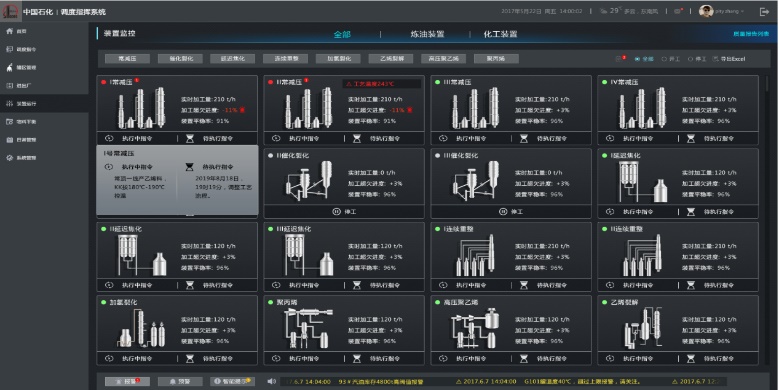Viewport: 779px width, 390px height.
Task: Switch to the 化工装置 tab
Action: coord(500,34)
